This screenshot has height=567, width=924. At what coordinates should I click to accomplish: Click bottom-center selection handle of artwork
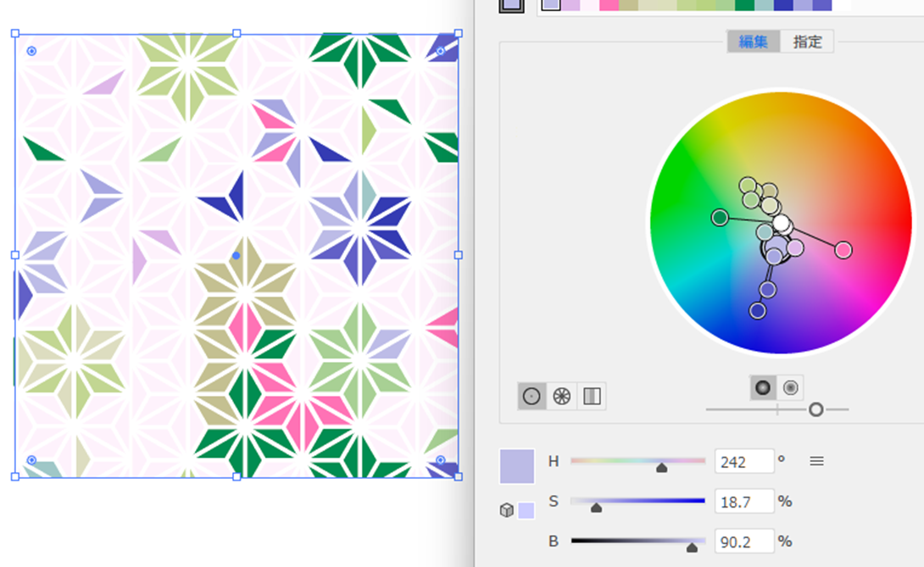[x=237, y=477]
